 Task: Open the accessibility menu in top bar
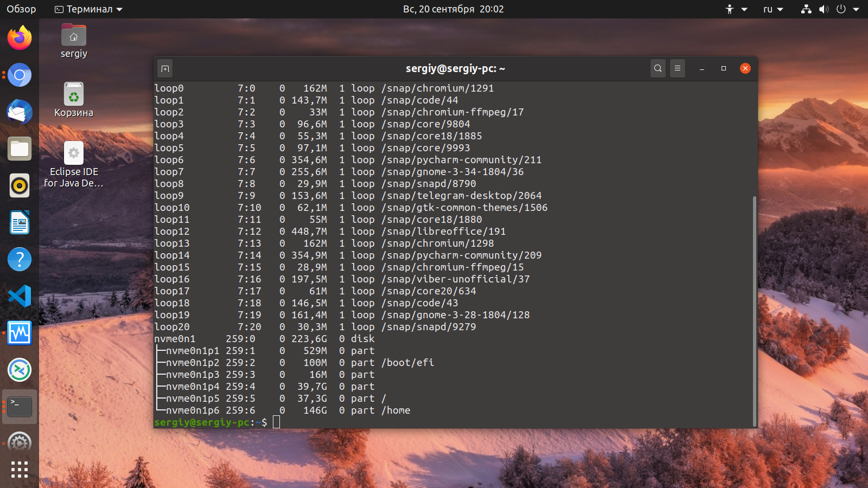point(736,9)
